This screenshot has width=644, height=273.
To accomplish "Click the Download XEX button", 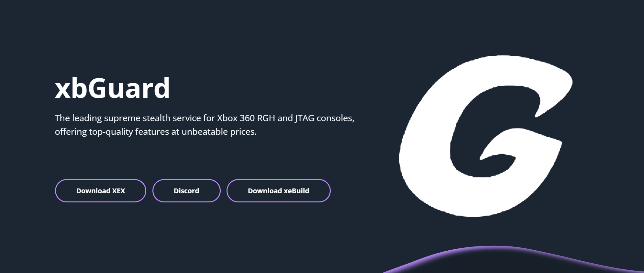I will 100,191.
